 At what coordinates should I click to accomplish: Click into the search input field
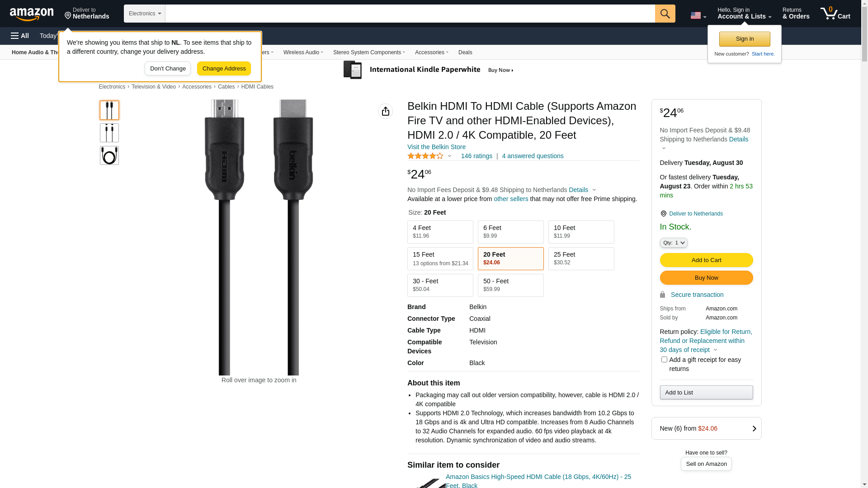tap(410, 14)
